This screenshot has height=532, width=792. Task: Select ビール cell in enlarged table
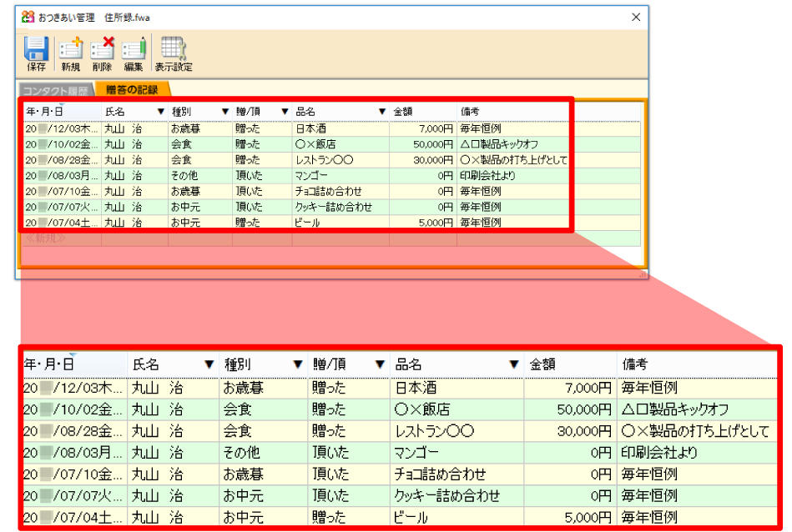pyautogui.click(x=457, y=516)
